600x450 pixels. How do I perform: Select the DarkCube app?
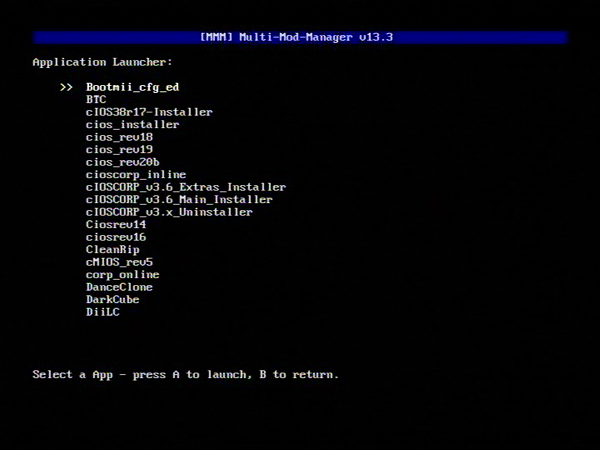[113, 300]
